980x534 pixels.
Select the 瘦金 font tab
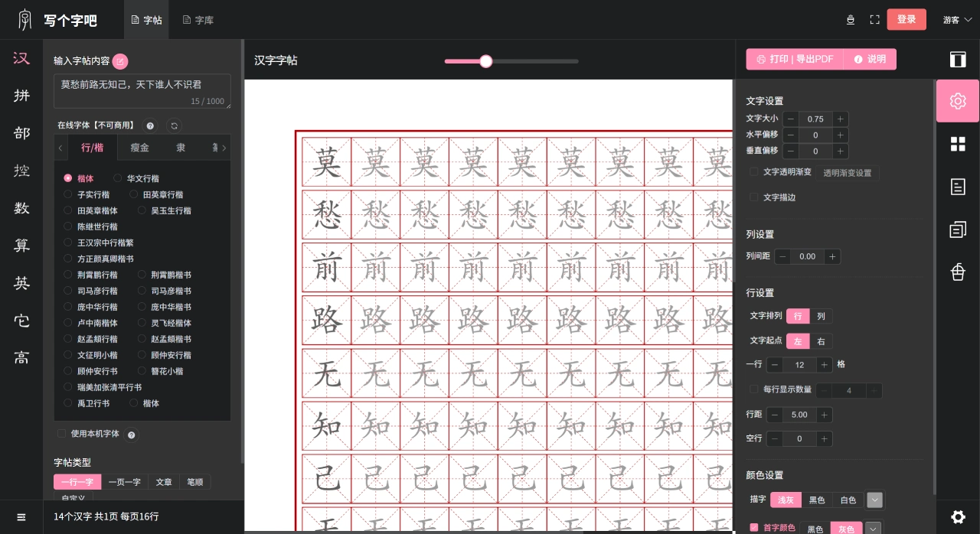pyautogui.click(x=139, y=148)
